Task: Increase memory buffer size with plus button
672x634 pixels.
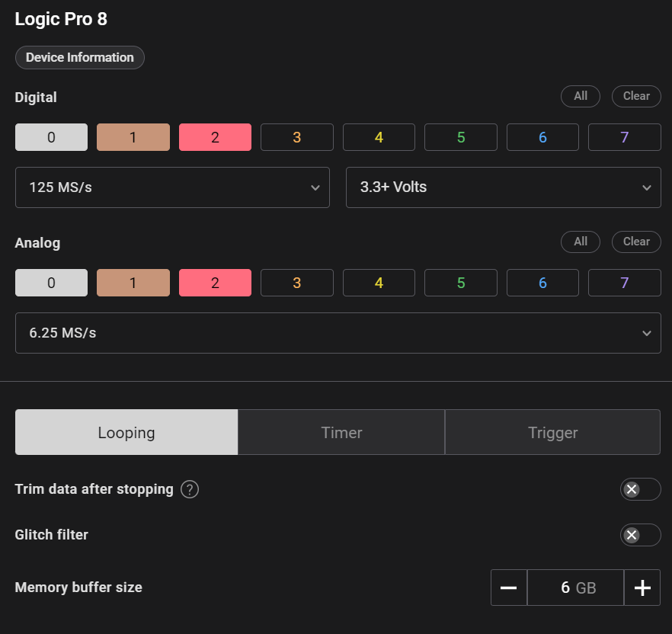Action: click(x=642, y=588)
